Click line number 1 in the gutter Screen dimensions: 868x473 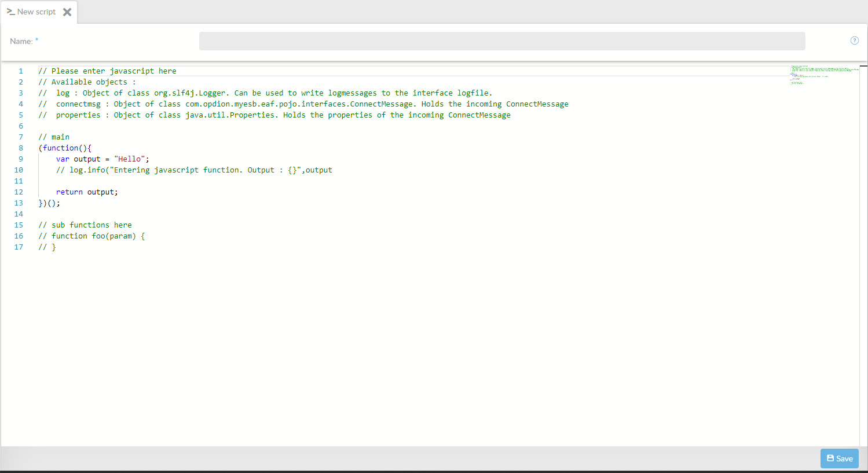coord(21,71)
